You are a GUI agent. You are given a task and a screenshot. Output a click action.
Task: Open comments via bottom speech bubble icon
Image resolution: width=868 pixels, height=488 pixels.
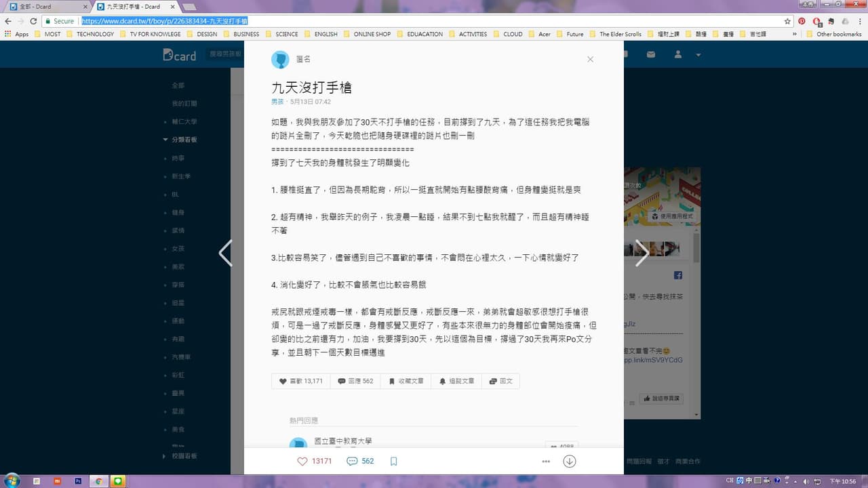[x=352, y=461]
